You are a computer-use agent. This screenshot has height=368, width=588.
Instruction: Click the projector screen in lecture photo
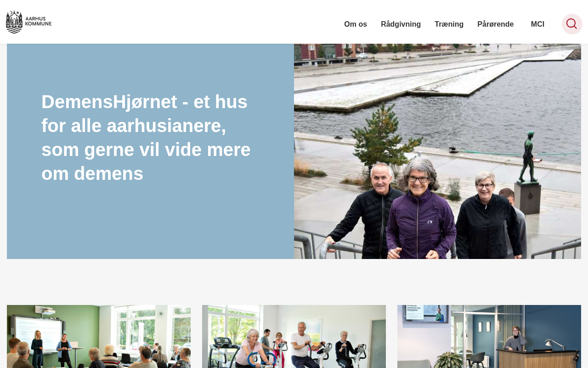(x=37, y=334)
